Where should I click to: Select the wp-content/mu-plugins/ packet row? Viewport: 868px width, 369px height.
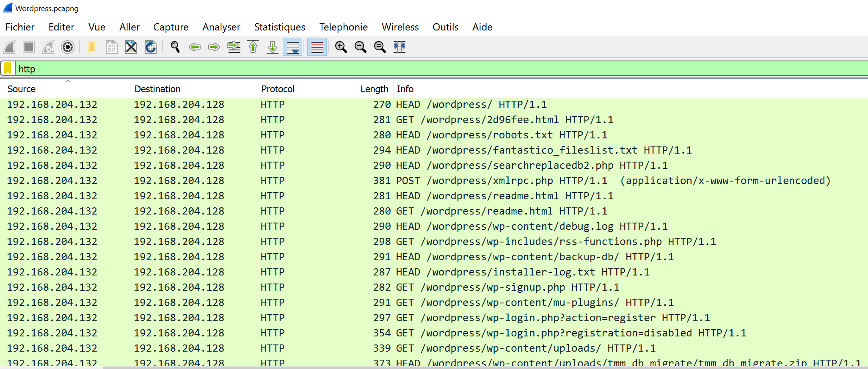pyautogui.click(x=434, y=303)
